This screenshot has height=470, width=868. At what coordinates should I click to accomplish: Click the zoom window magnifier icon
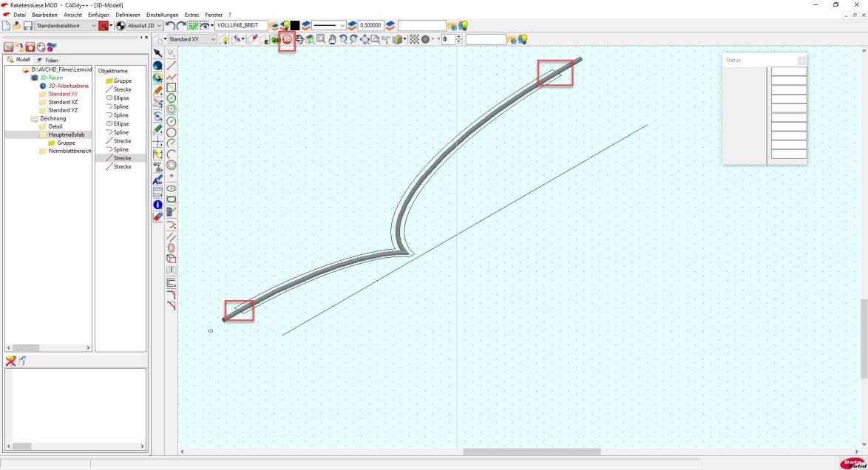[x=321, y=39]
